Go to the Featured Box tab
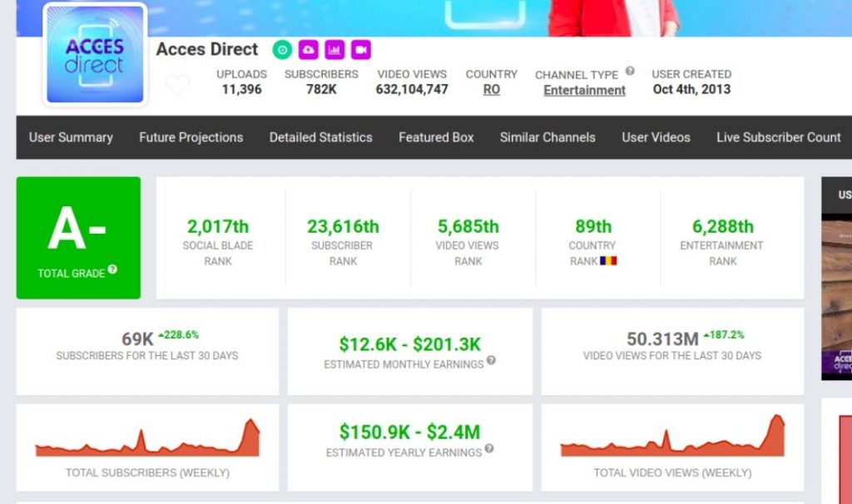Screen dimensions: 852x504 tap(436, 137)
